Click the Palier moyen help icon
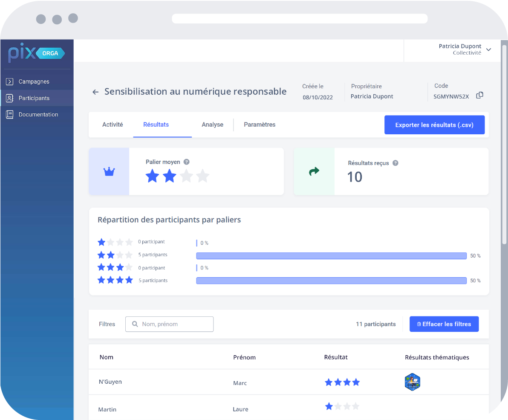The height and width of the screenshot is (420, 508). tap(186, 162)
